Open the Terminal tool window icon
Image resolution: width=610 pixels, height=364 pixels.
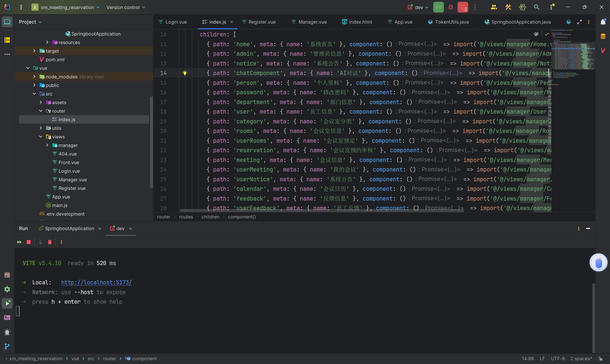pyautogui.click(x=7, y=318)
